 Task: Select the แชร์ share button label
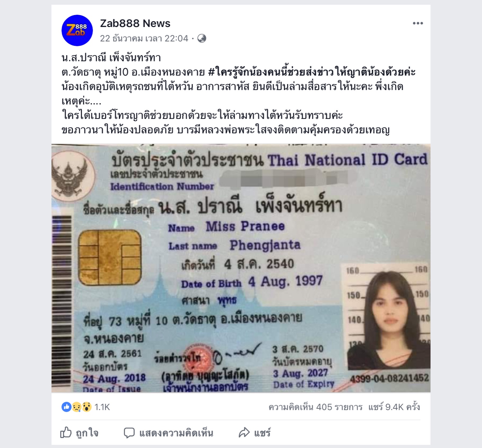262,433
